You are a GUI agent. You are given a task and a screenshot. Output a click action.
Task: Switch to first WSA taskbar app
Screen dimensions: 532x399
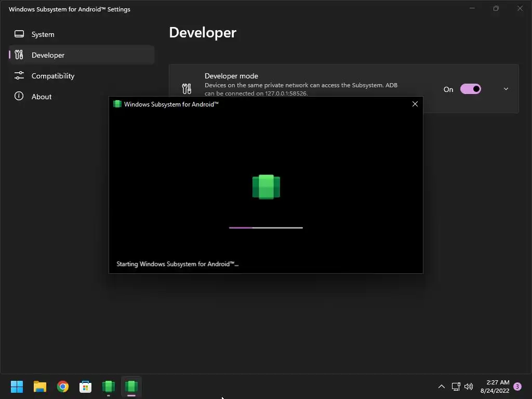coord(109,387)
